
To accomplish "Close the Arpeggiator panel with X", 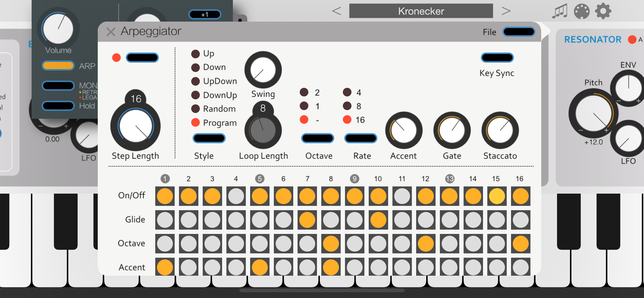I will (x=111, y=32).
